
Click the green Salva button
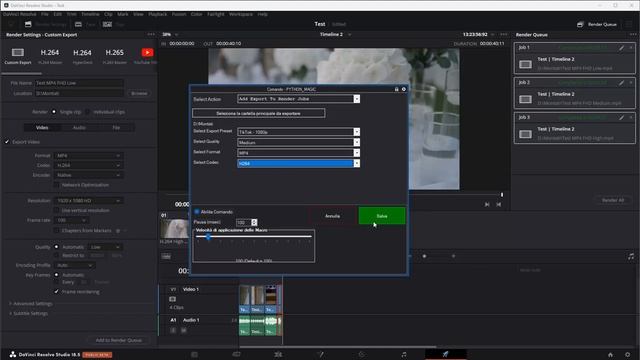pyautogui.click(x=382, y=216)
